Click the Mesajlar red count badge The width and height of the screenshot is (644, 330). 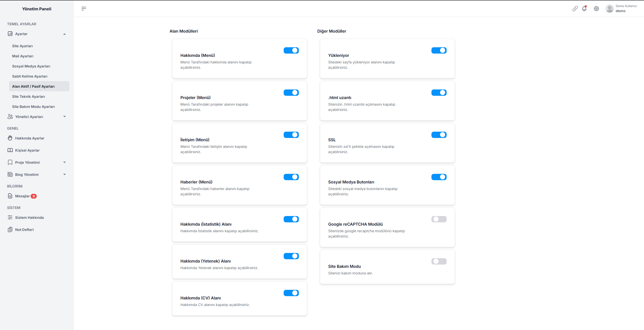pyautogui.click(x=34, y=196)
